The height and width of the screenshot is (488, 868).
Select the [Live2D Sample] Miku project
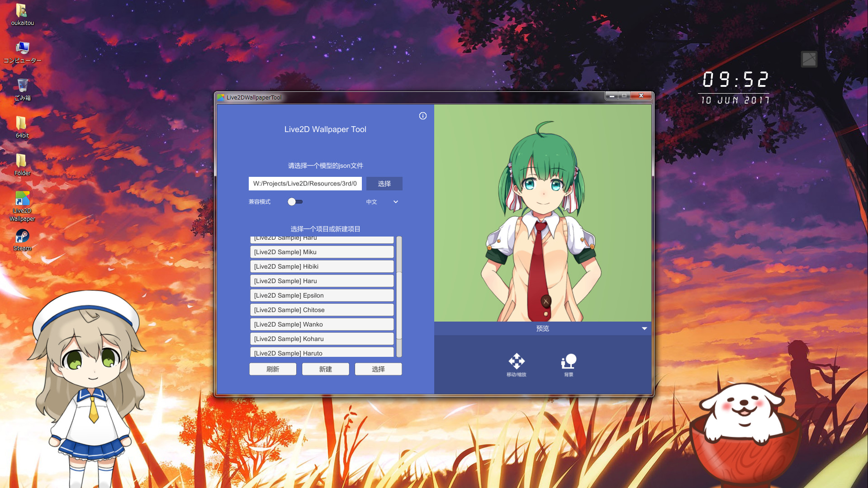pyautogui.click(x=322, y=252)
